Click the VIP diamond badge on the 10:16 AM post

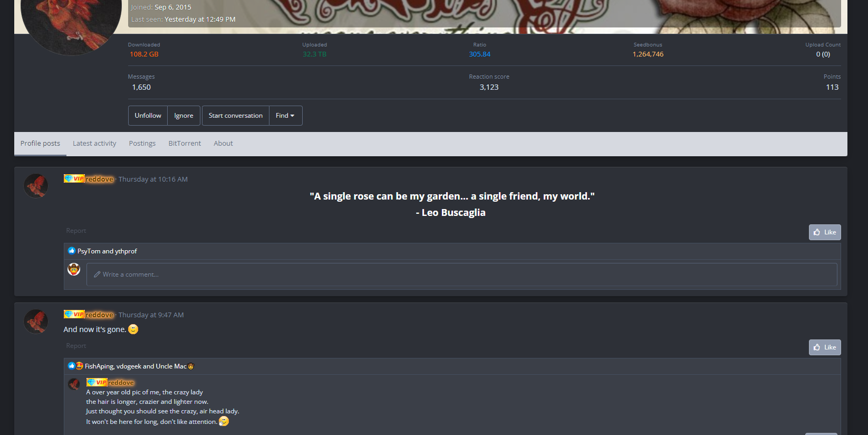click(x=74, y=179)
